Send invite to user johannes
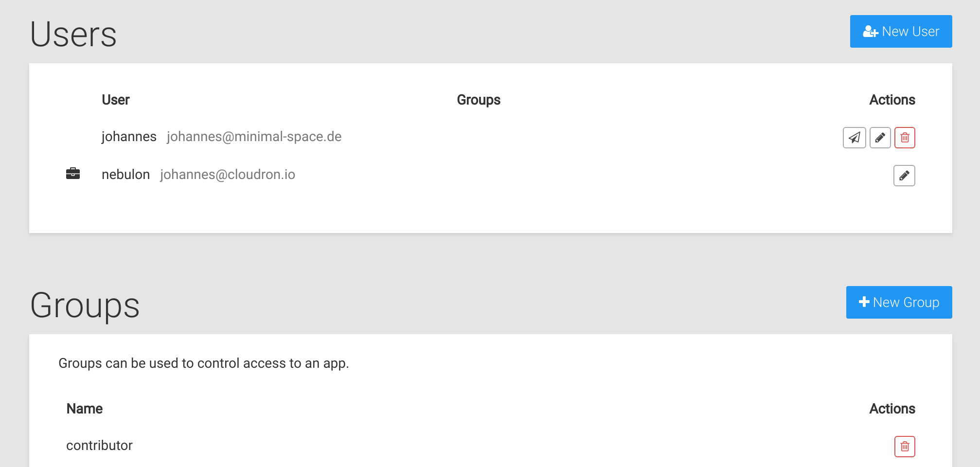 tap(854, 138)
